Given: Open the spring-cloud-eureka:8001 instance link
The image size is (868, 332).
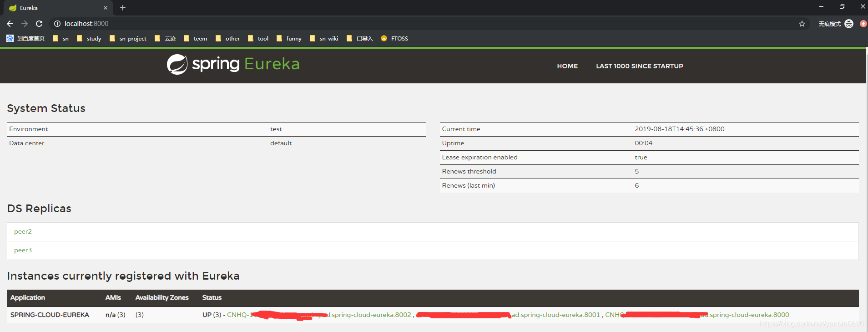Looking at the screenshot, I should pos(508,315).
